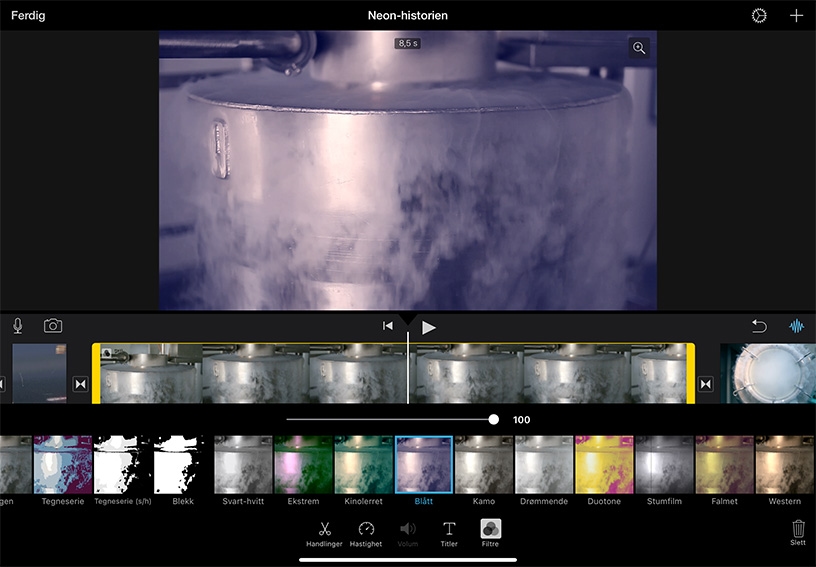Click the video preview viewer
816x567 pixels.
[407, 170]
